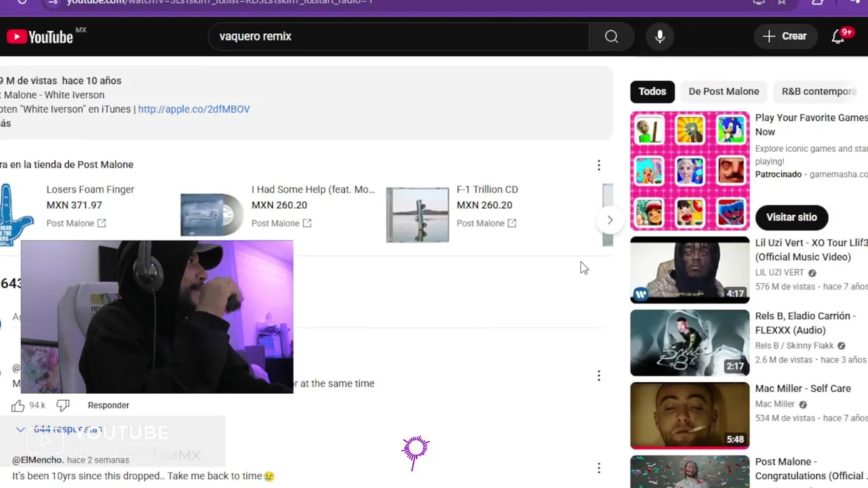Select the De Post Malone chip

coord(724,91)
